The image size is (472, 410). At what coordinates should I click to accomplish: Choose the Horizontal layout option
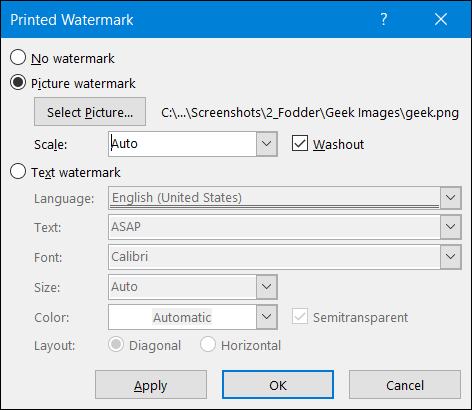coord(208,345)
